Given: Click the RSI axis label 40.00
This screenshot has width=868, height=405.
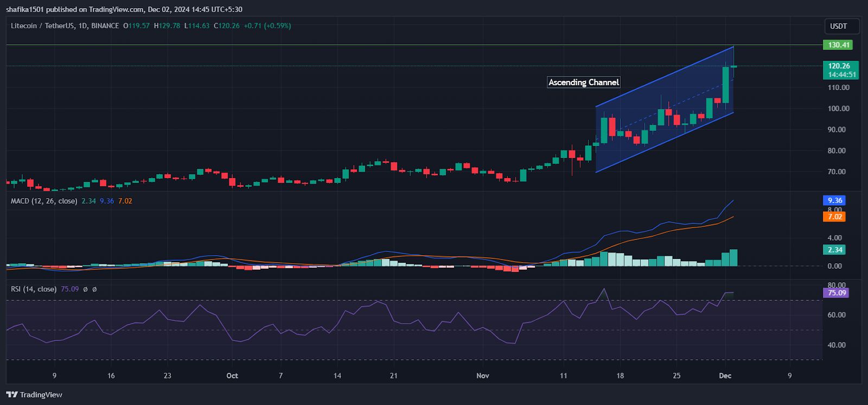Looking at the screenshot, I should coord(837,345).
